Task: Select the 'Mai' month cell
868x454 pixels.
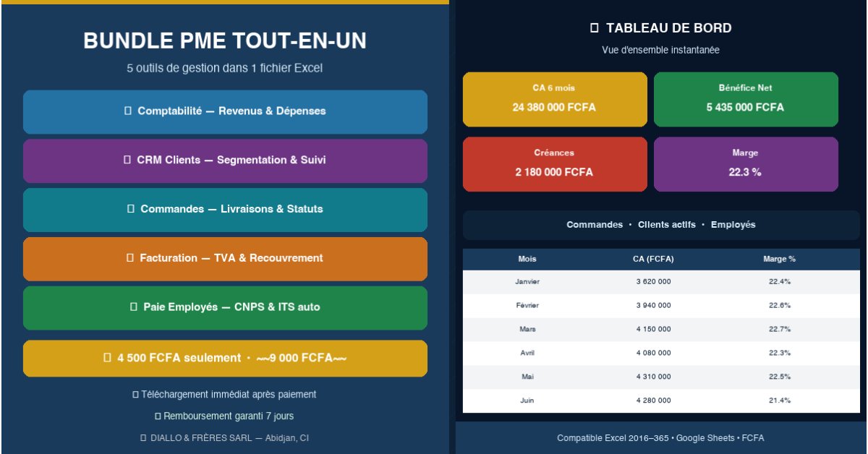Action: tap(527, 377)
